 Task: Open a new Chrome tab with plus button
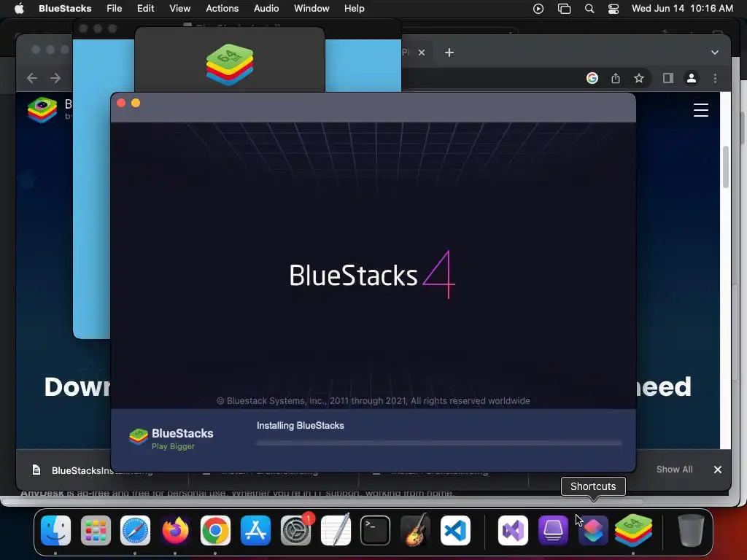[x=449, y=52]
